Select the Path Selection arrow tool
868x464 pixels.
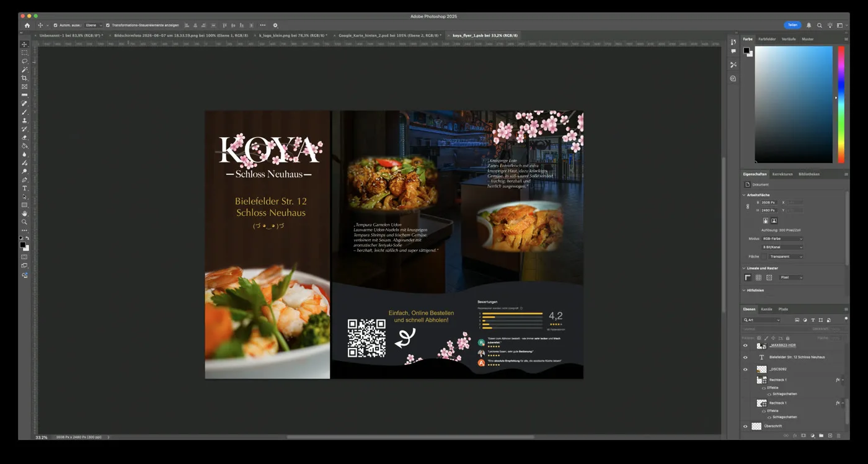pos(25,197)
